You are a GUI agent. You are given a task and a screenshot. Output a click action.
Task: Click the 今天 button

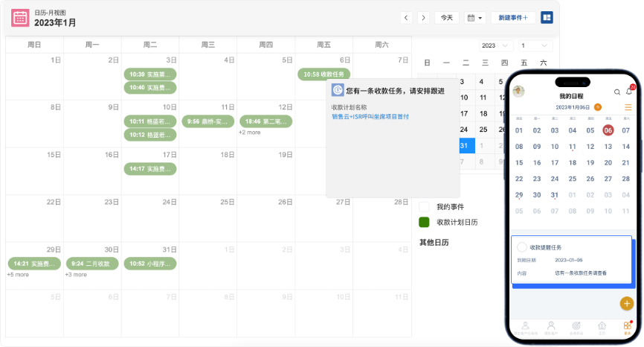pyautogui.click(x=446, y=17)
